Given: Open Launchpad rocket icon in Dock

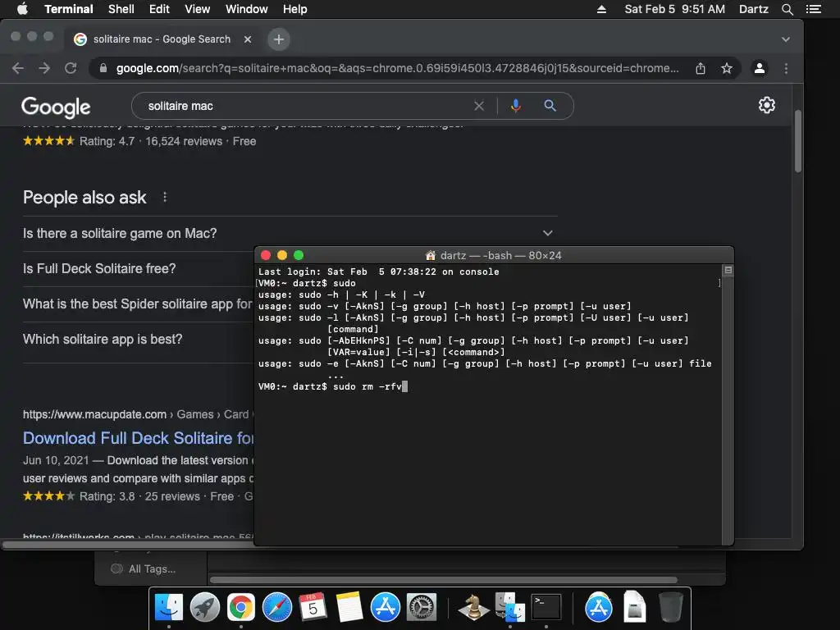Looking at the screenshot, I should [x=204, y=608].
